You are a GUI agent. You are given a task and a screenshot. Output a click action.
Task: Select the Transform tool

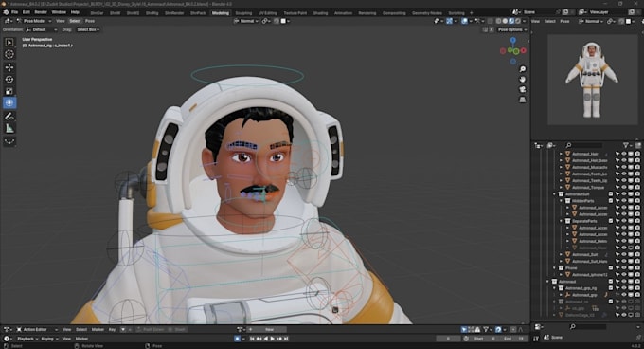pyautogui.click(x=9, y=102)
